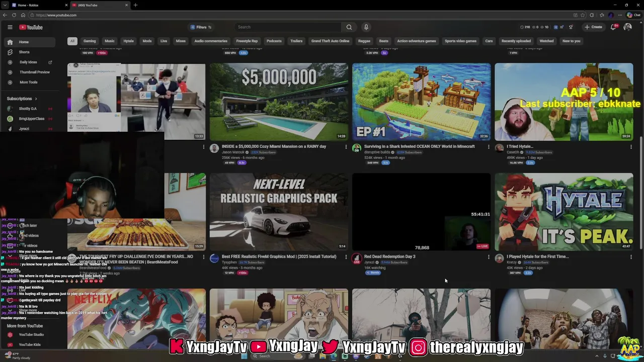Open the BmgUpperClass subscription
The height and width of the screenshot is (362, 644).
[x=30, y=119]
